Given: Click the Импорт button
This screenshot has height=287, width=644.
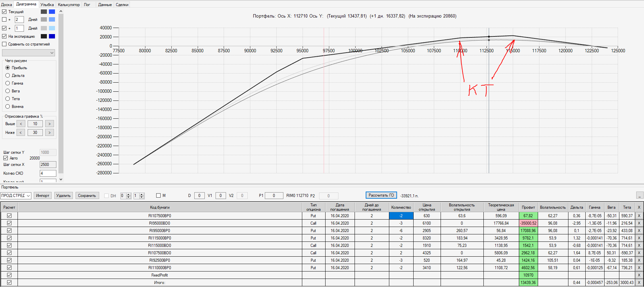Looking at the screenshot, I should point(43,196).
